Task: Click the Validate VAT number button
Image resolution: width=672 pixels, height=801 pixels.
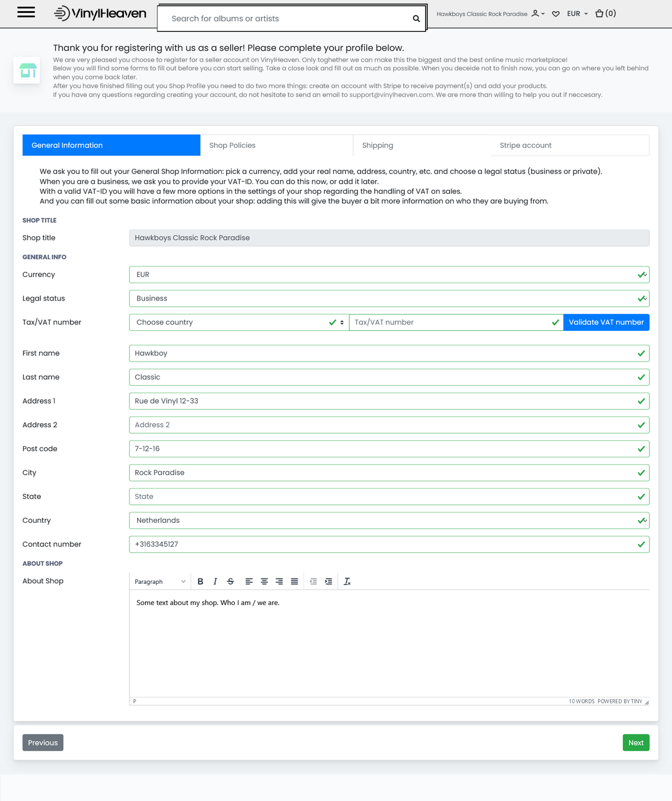Action: 606,322
